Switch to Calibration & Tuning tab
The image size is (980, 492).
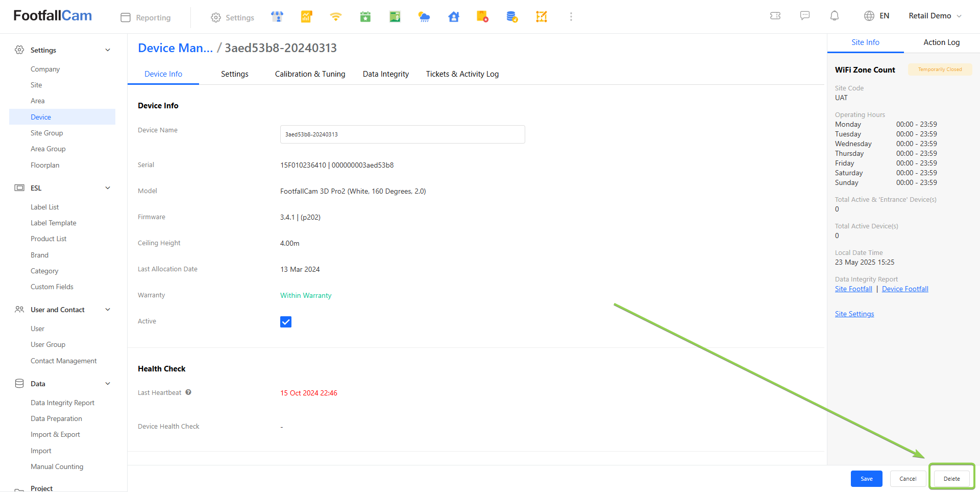pyautogui.click(x=310, y=74)
